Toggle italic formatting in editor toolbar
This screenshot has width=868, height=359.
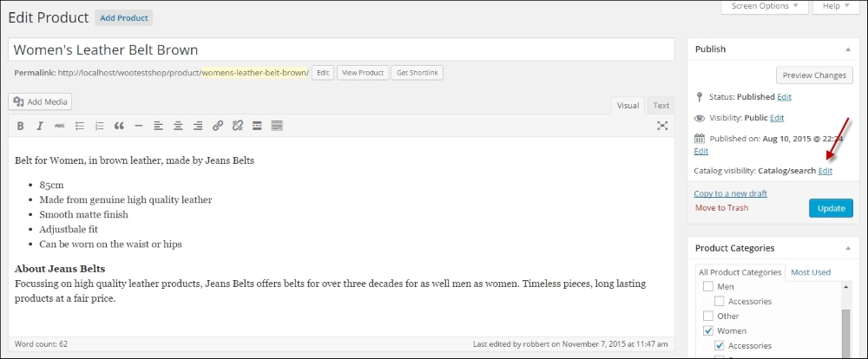coord(40,126)
